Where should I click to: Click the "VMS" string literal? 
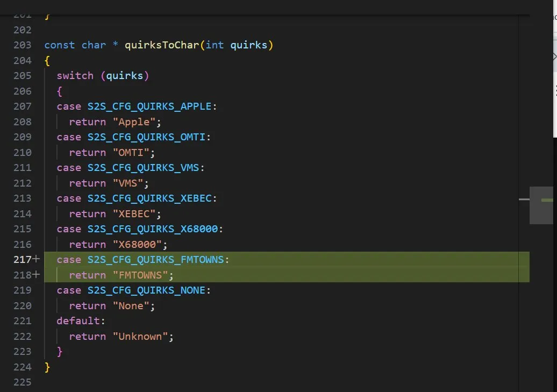click(x=128, y=183)
